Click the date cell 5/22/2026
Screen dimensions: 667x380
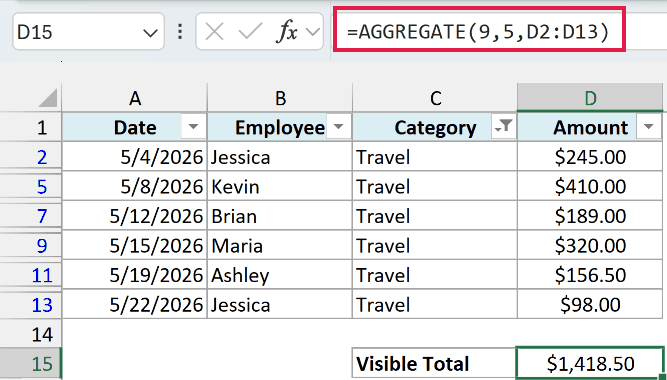135,304
